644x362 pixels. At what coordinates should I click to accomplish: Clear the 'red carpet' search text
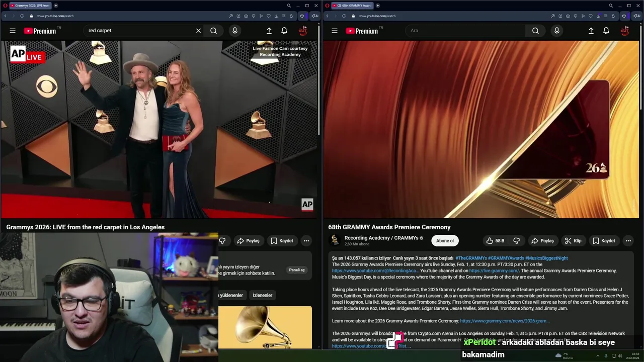tap(198, 31)
